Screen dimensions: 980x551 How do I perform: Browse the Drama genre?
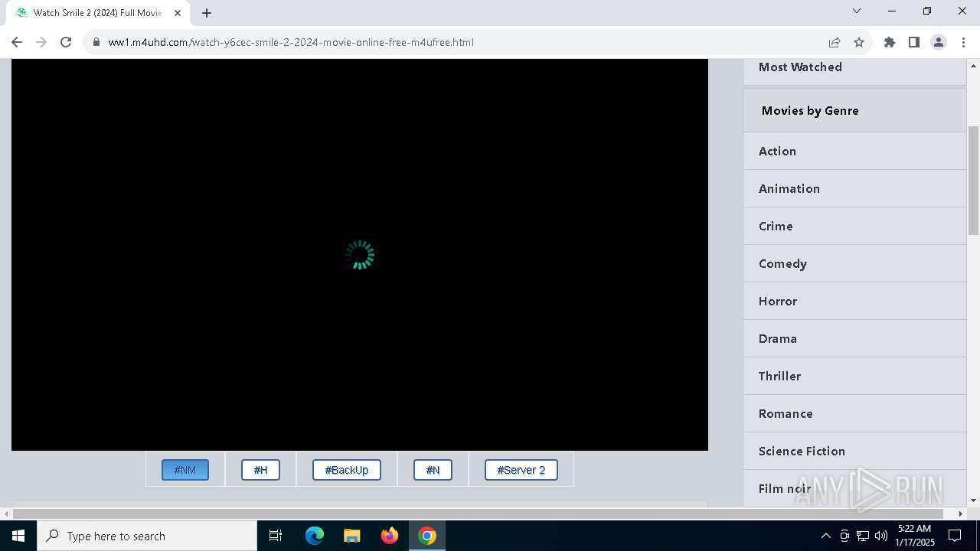click(x=854, y=338)
